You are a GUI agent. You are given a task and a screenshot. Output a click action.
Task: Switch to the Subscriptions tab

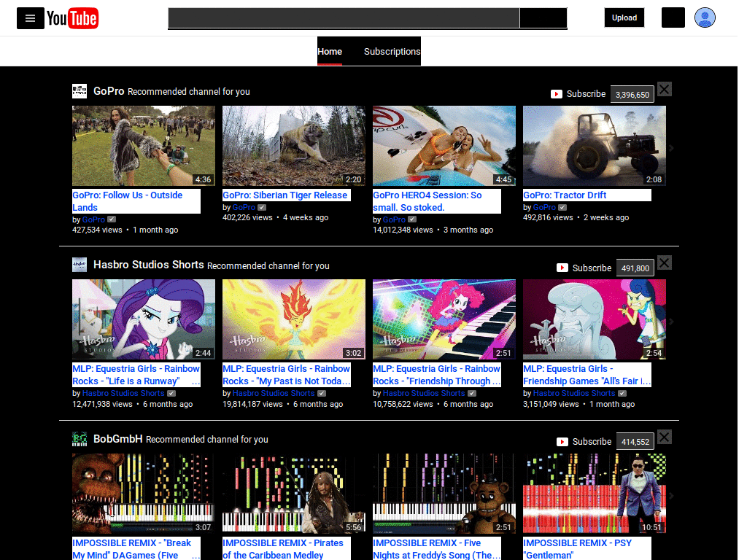coord(392,52)
